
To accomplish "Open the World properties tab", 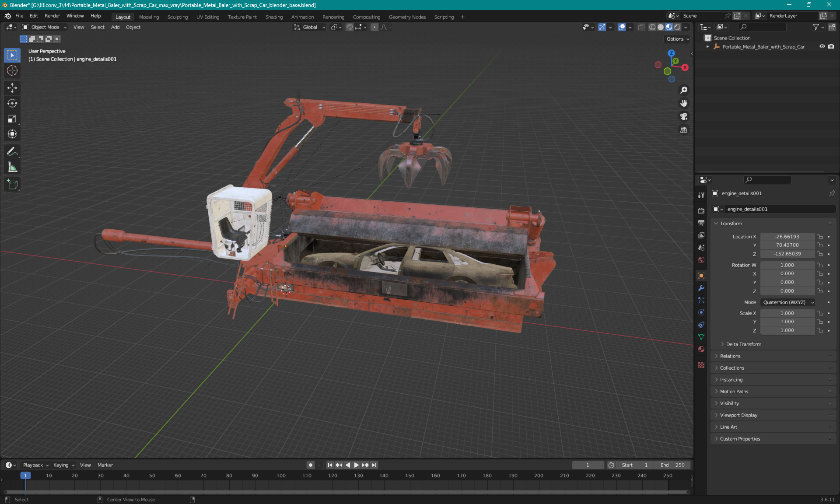I will pyautogui.click(x=701, y=259).
